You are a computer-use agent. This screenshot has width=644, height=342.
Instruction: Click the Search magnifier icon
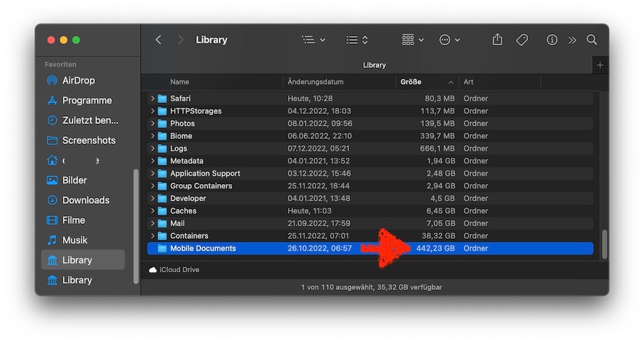[x=592, y=40]
